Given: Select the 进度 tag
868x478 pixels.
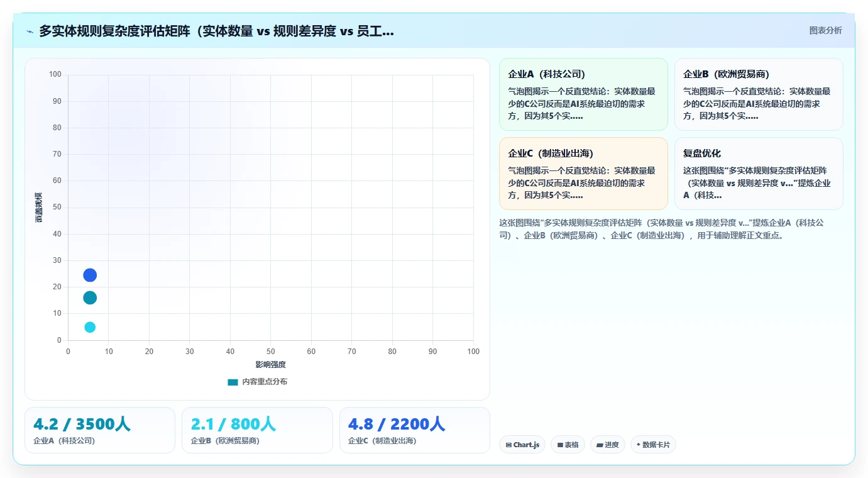Looking at the screenshot, I should click(x=608, y=445).
